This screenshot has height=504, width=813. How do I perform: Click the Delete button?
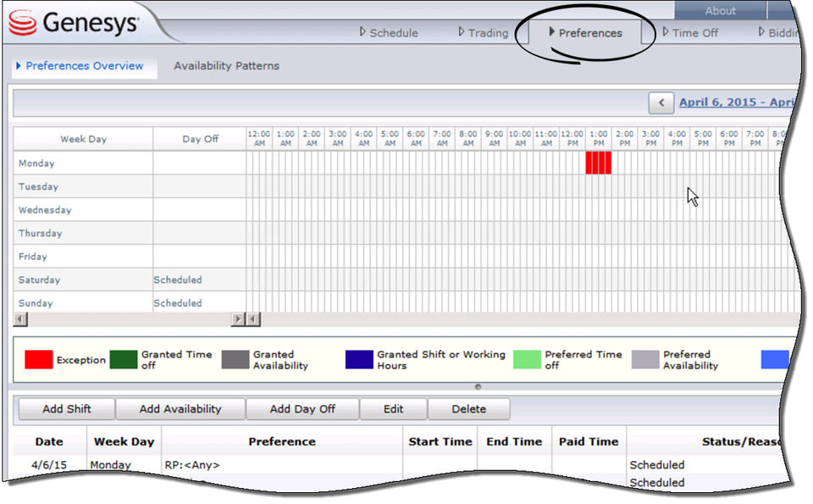pyautogui.click(x=468, y=408)
